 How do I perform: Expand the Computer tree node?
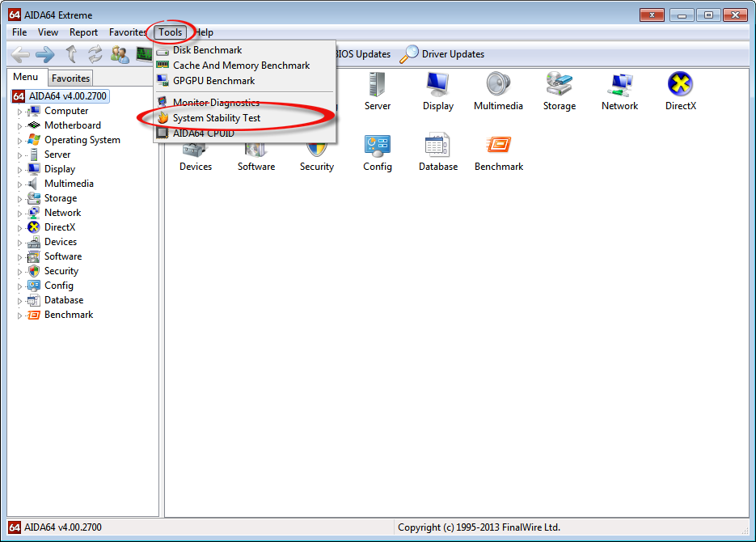(19, 112)
